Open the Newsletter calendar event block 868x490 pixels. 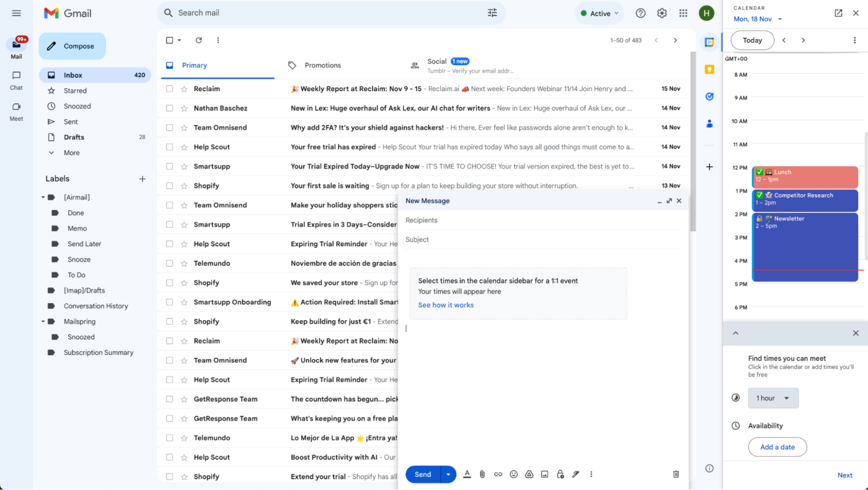click(805, 247)
